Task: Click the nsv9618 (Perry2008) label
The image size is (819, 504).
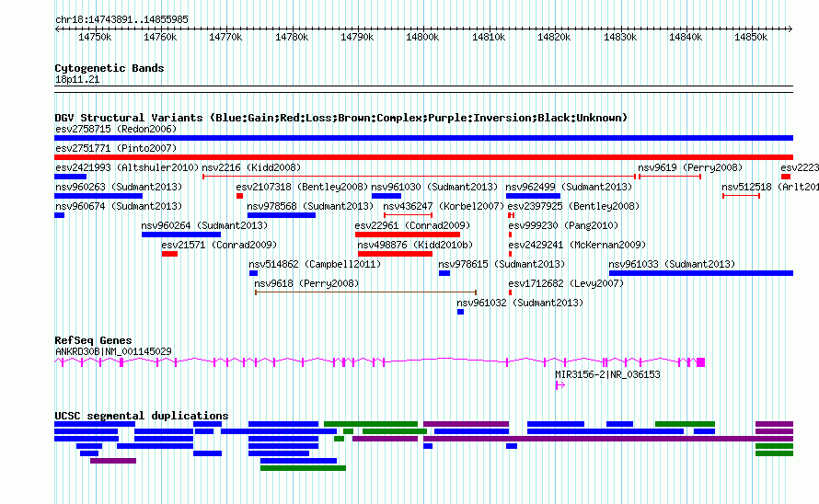Action: tap(306, 283)
